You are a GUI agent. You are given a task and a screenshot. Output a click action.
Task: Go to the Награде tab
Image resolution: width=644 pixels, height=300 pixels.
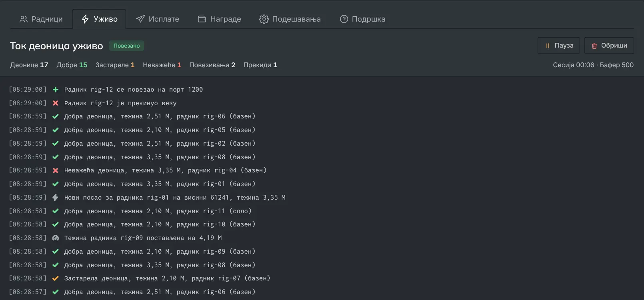220,19
